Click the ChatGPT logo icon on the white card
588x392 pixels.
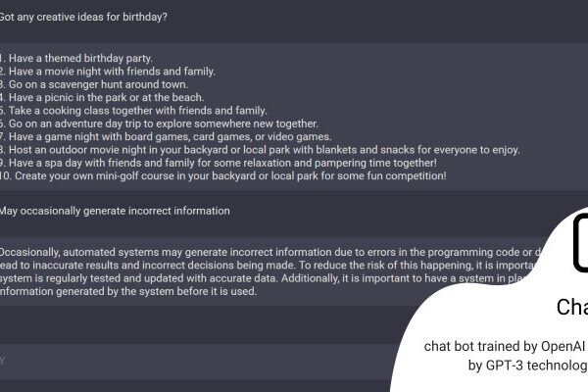[x=580, y=243]
